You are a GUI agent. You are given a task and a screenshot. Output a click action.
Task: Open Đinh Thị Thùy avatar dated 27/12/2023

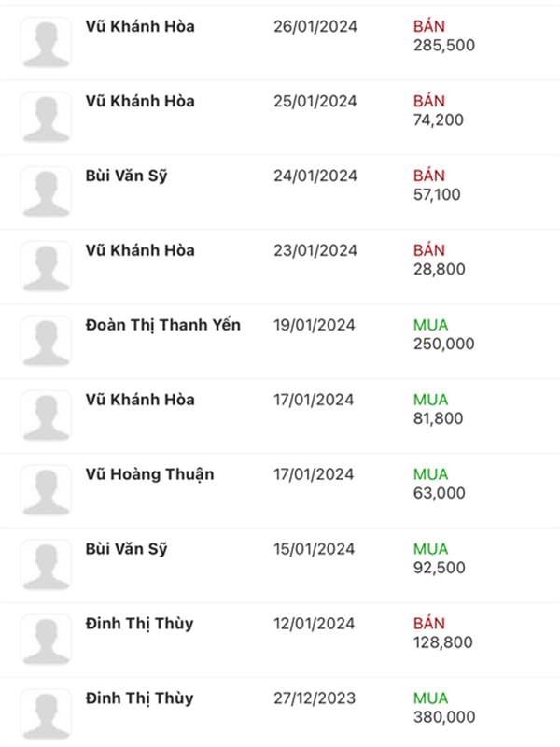point(46,714)
